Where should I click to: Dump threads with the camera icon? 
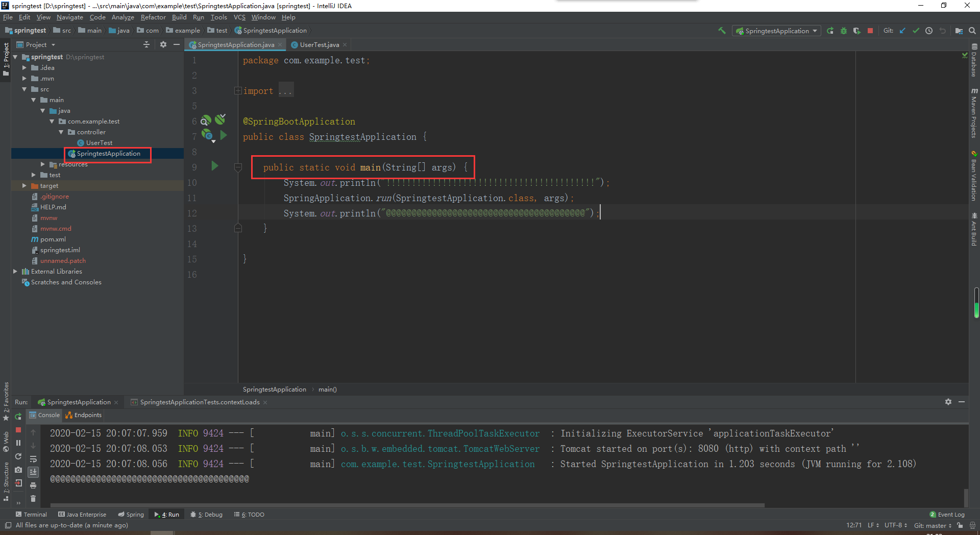point(18,470)
